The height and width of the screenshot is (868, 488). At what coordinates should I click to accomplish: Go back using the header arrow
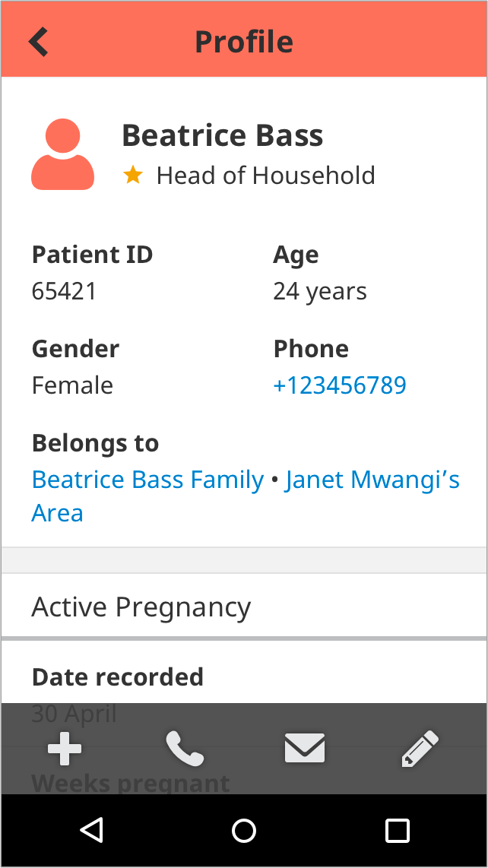tap(38, 42)
